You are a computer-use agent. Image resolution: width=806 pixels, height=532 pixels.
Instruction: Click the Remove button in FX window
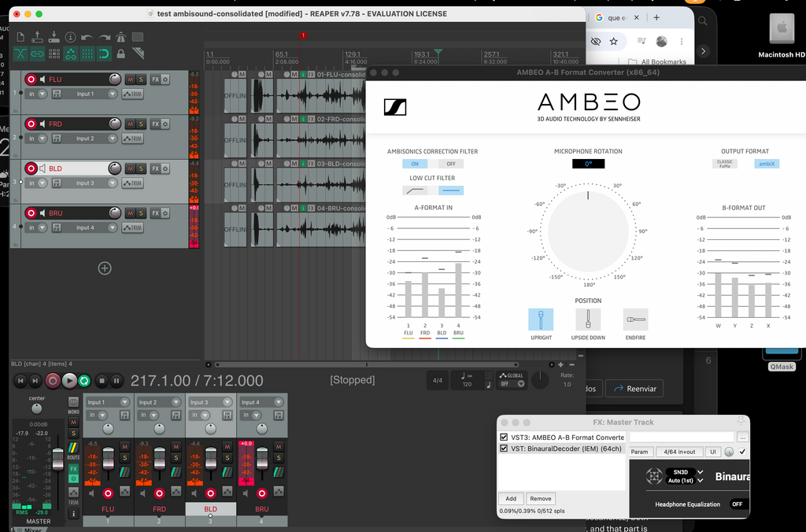[x=541, y=499]
